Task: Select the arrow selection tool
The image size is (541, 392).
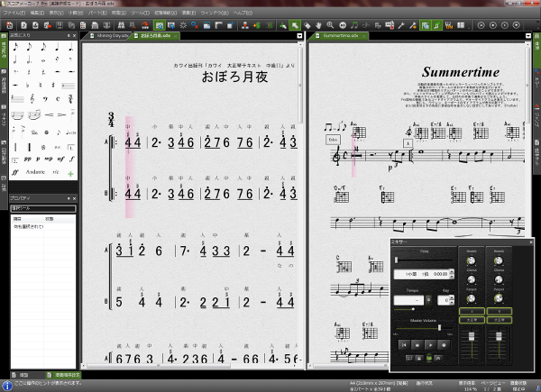Action: (x=295, y=25)
